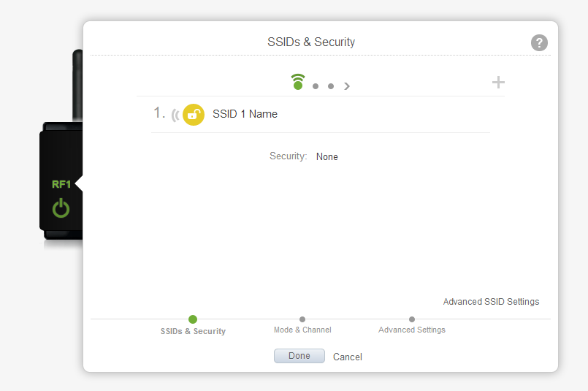Edit the SSID 1 Name field
The height and width of the screenshot is (391, 588).
[x=245, y=114]
